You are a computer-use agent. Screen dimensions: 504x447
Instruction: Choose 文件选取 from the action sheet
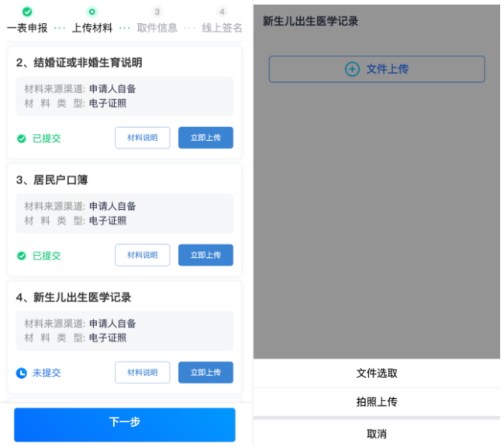click(377, 373)
